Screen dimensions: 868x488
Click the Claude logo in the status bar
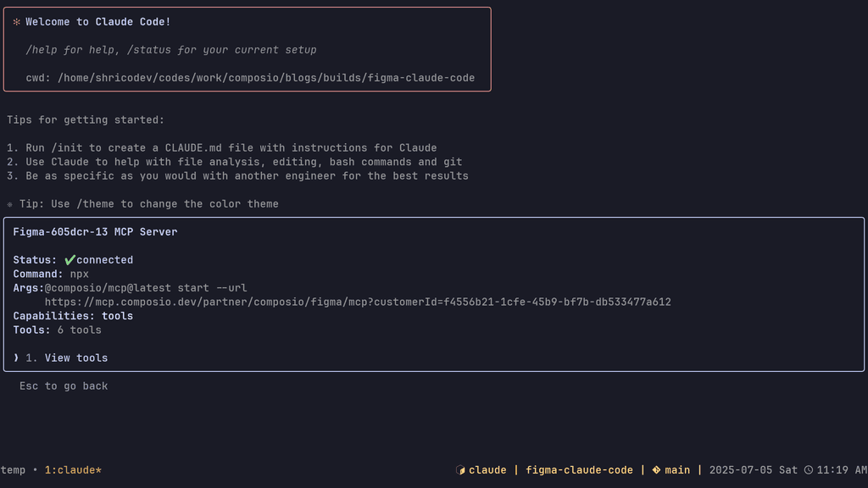click(x=462, y=469)
